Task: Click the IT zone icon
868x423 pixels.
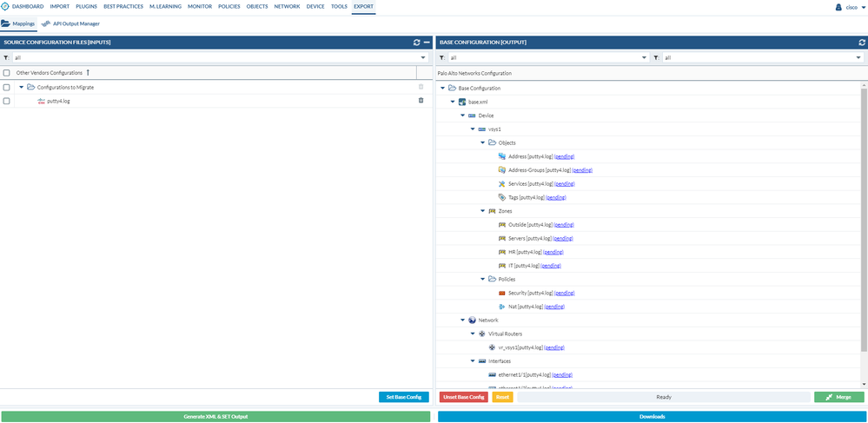Action: coord(501,265)
